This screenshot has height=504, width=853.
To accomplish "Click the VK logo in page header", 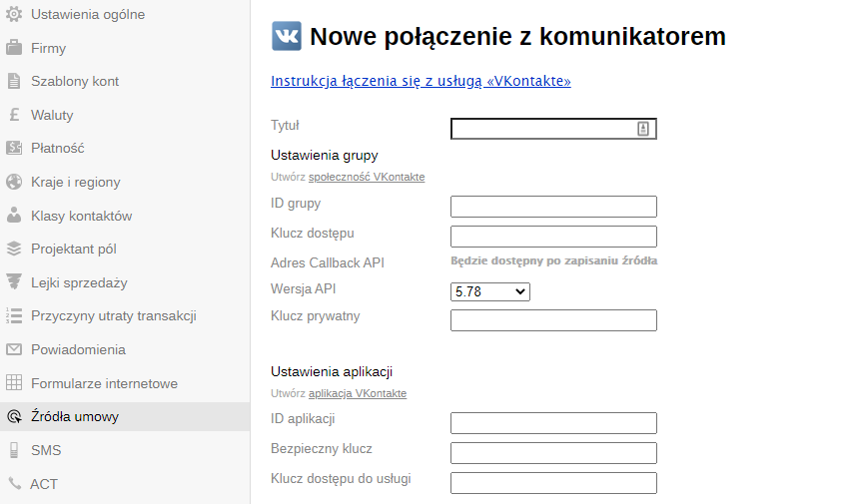I will 287,37.
